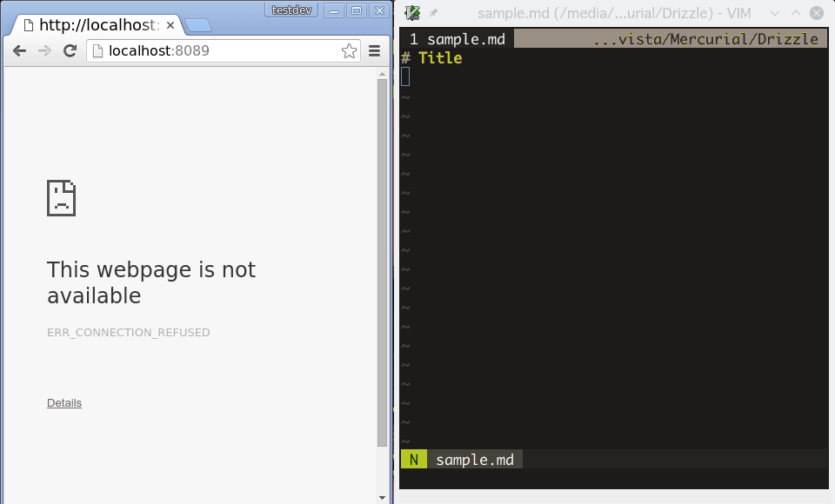Go back in Chrome browser
The width and height of the screenshot is (835, 504).
click(19, 51)
